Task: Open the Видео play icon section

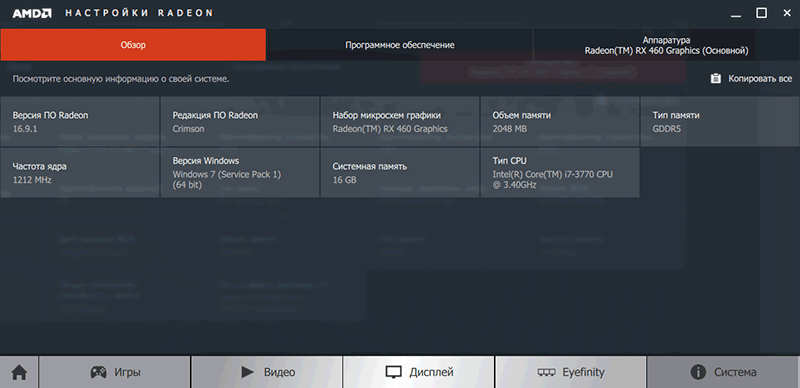Action: pyautogui.click(x=267, y=372)
